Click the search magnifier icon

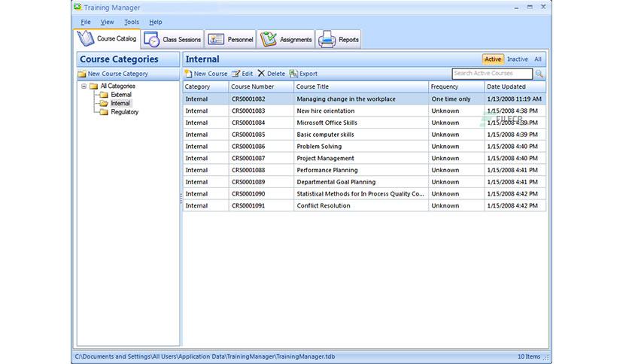pos(539,74)
